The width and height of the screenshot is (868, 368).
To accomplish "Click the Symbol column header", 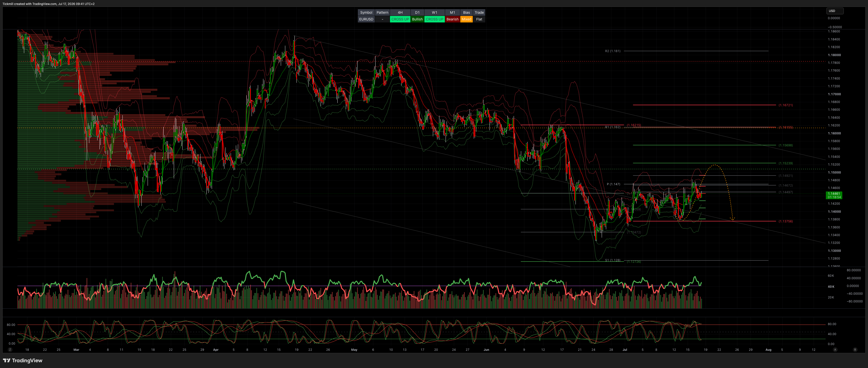I will pos(366,12).
